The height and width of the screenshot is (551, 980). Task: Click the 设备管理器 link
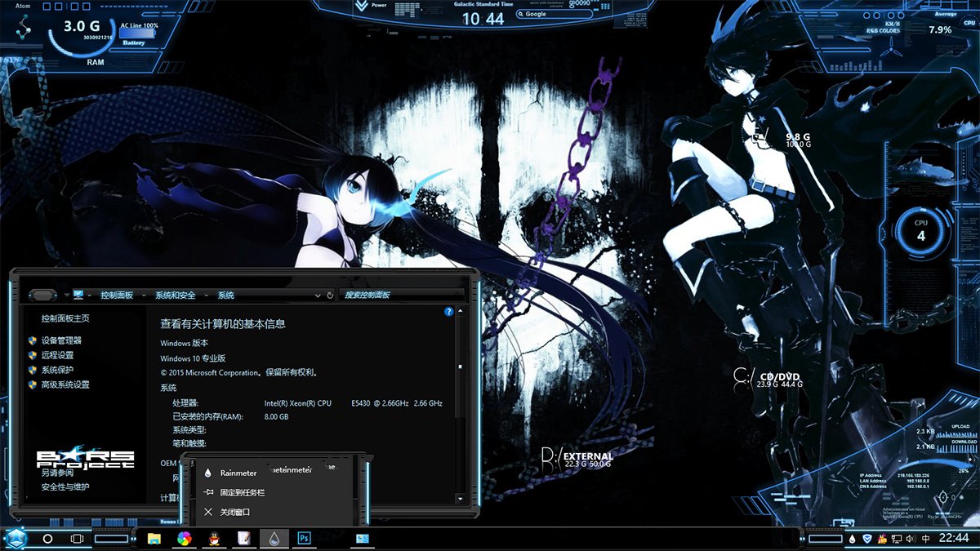(63, 340)
